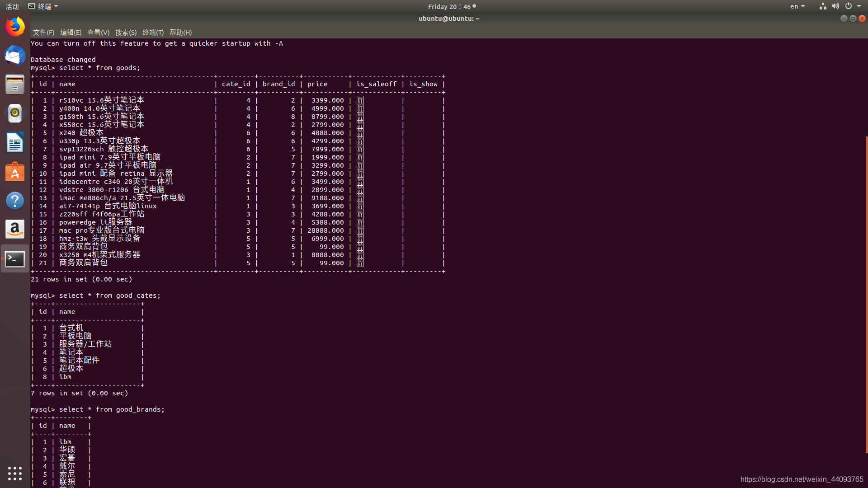The height and width of the screenshot is (488, 868).
Task: Open Firefox from the dock
Action: [15, 27]
